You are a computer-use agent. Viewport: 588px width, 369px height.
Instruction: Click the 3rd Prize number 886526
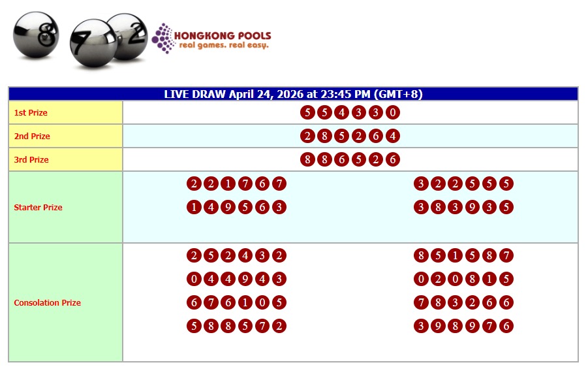(350, 159)
